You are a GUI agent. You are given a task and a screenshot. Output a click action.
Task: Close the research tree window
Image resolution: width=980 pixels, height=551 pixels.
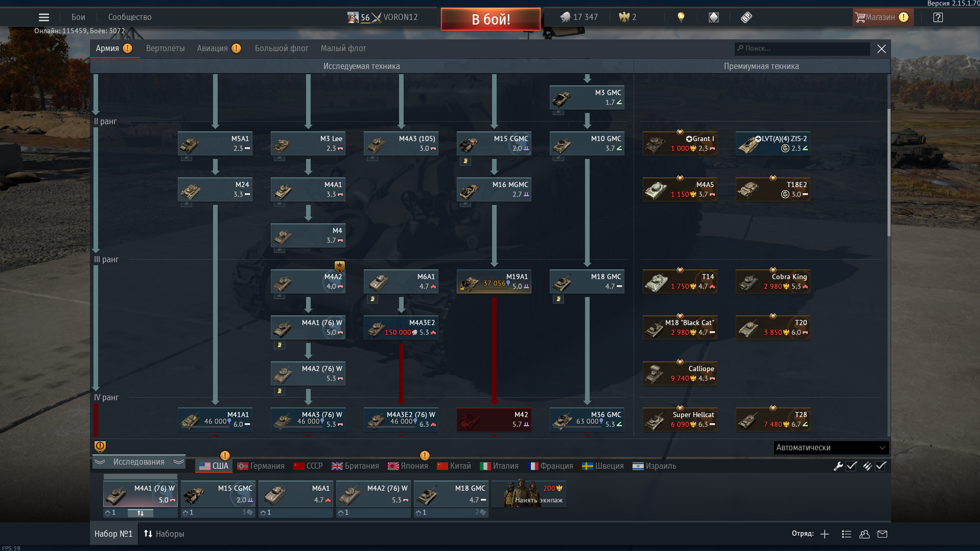point(881,49)
